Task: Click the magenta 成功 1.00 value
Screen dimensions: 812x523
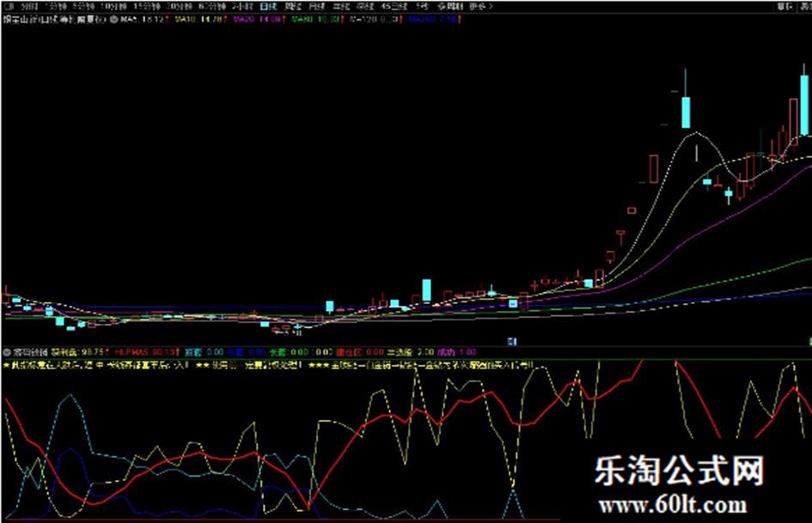Action: tap(457, 352)
